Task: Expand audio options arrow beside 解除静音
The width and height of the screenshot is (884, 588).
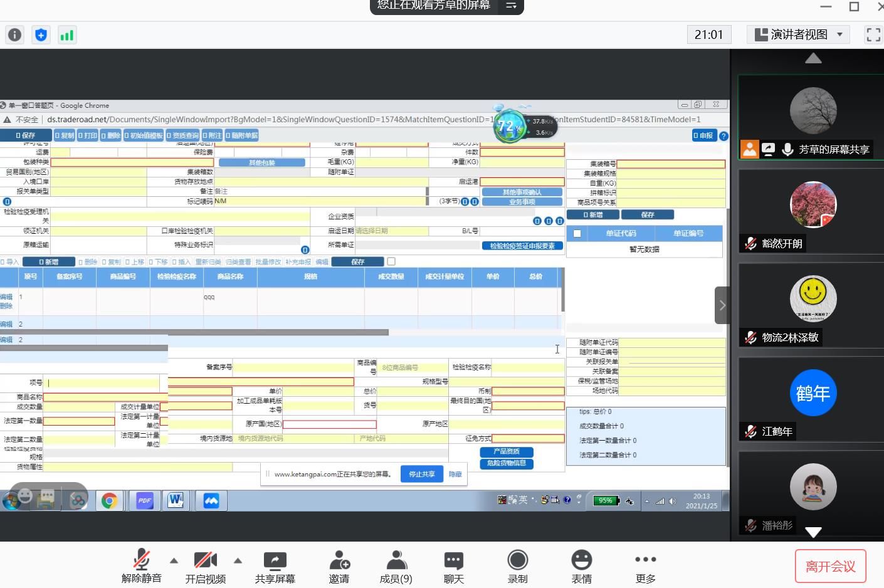Action: (x=174, y=560)
